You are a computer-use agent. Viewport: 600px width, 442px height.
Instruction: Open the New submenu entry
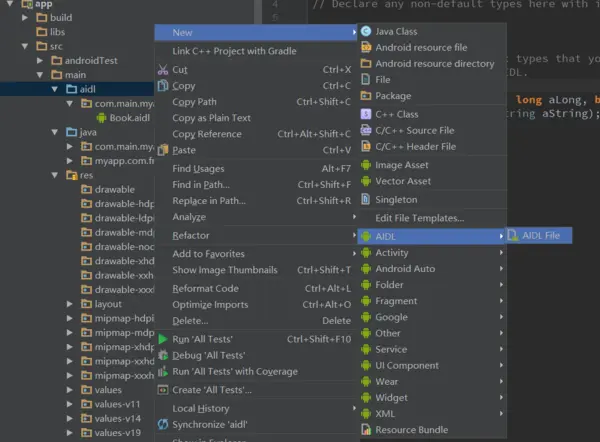(x=256, y=33)
